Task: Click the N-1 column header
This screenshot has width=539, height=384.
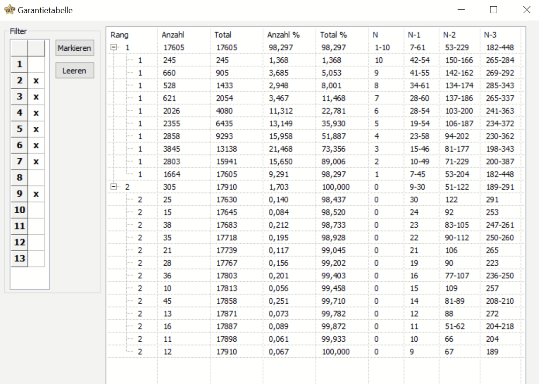Action: pos(414,35)
